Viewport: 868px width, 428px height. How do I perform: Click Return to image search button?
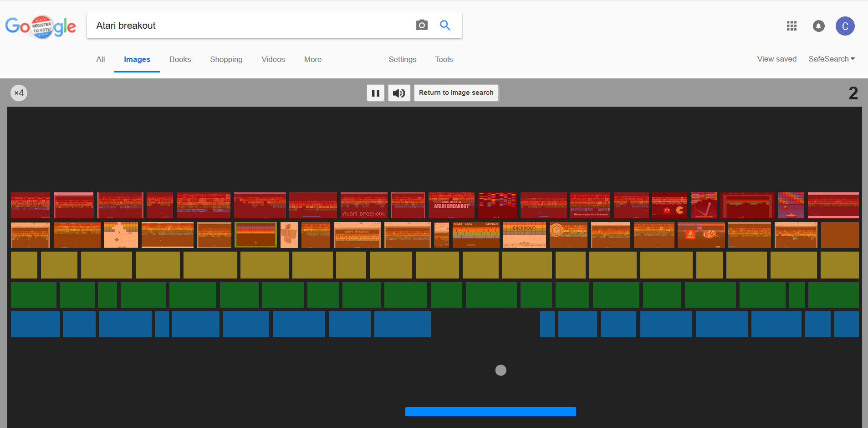click(x=456, y=93)
